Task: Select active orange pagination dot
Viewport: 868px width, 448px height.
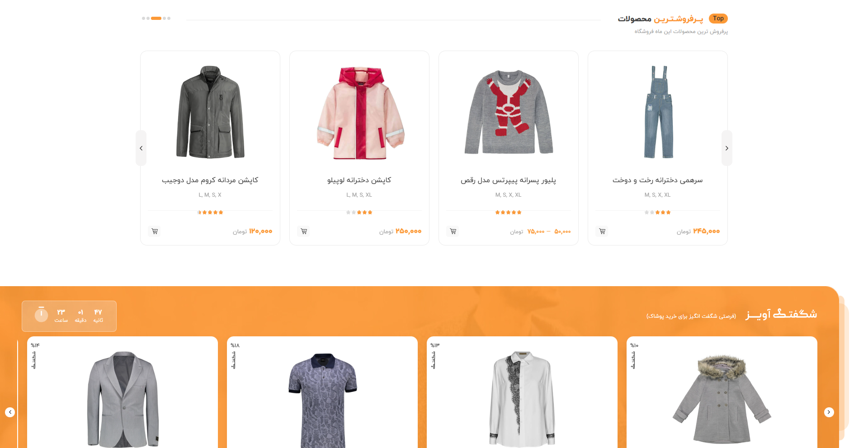Action: 156,19
